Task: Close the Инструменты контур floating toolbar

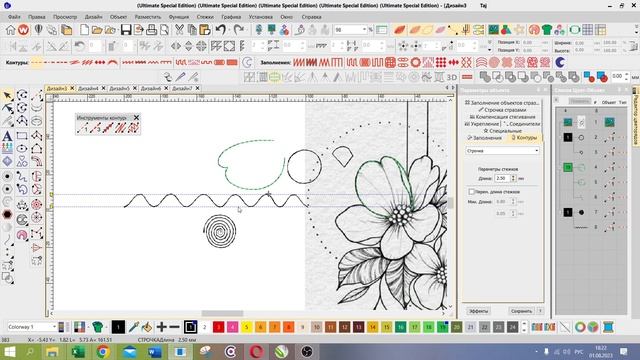Action: click(x=136, y=118)
